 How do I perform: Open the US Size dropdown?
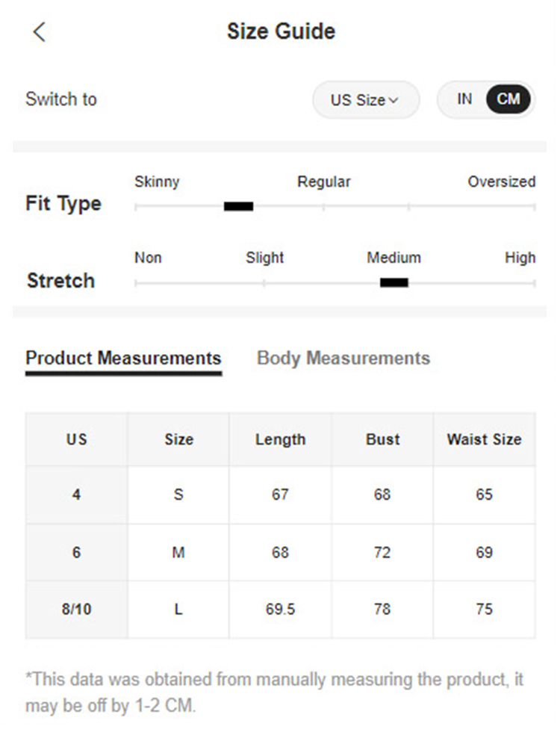click(x=365, y=99)
